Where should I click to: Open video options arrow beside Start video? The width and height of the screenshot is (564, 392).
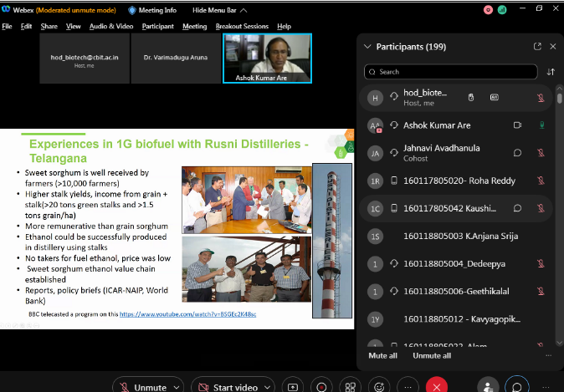point(268,387)
